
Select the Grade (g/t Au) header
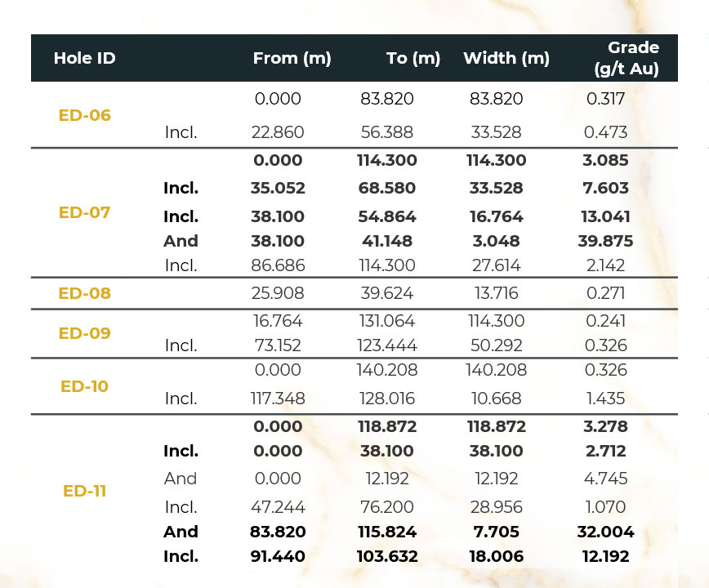(x=626, y=58)
